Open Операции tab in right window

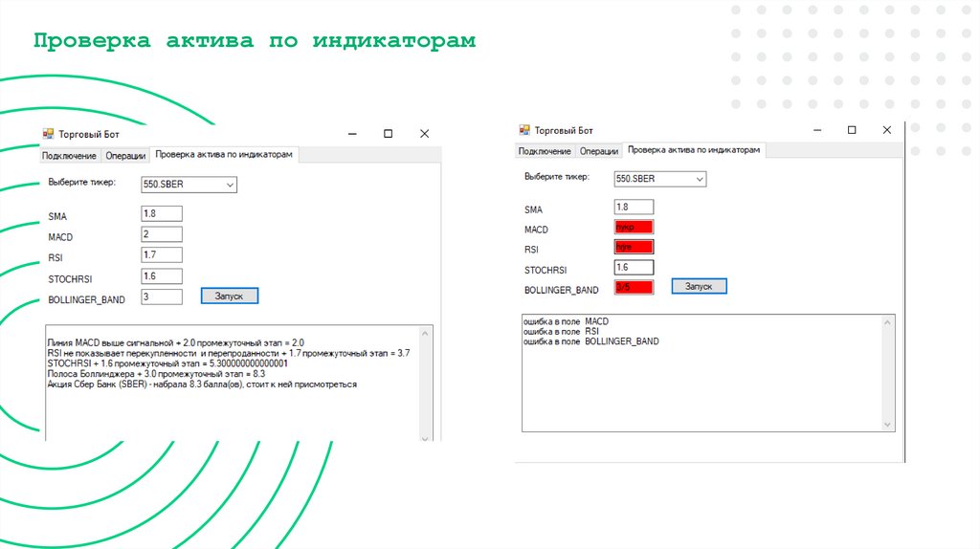(599, 151)
